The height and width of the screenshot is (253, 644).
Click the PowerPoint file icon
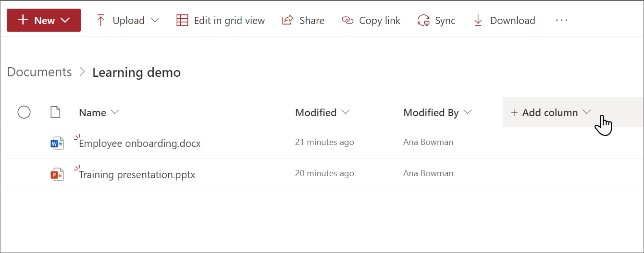point(57,174)
